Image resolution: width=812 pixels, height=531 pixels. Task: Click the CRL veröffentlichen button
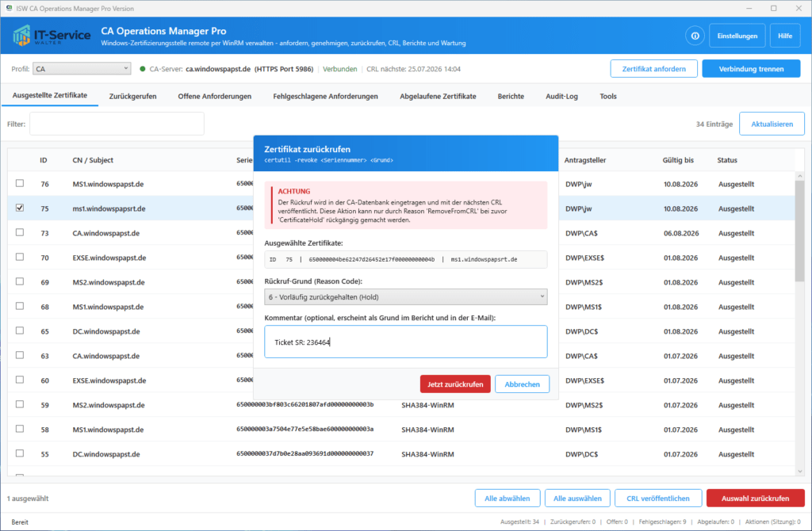coord(657,499)
